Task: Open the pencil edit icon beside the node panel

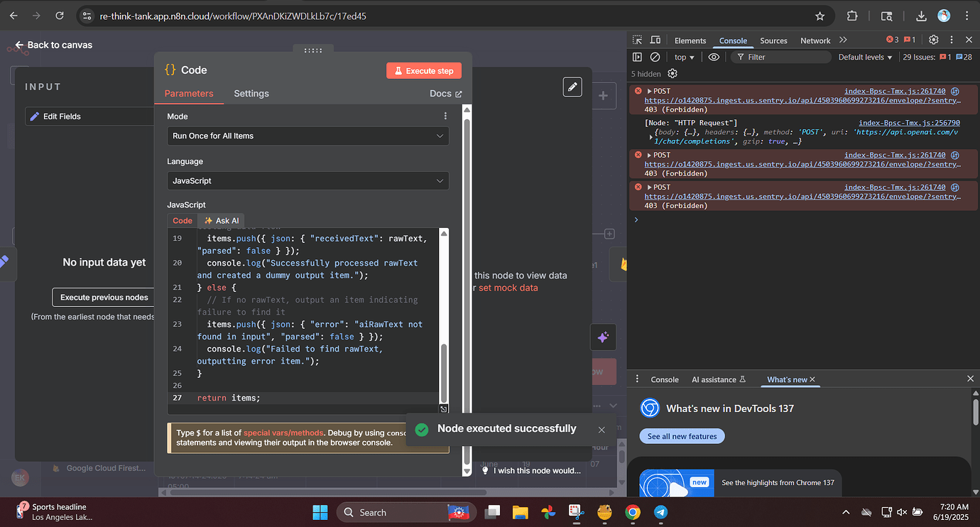Action: (x=572, y=86)
